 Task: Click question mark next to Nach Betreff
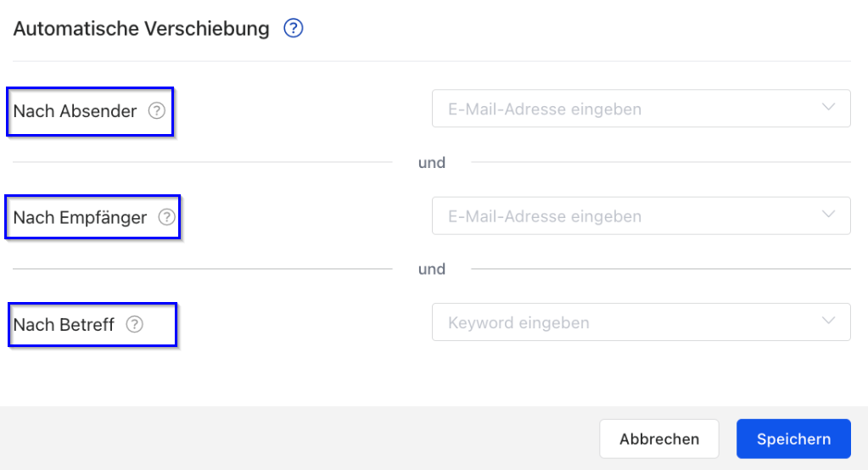point(134,324)
